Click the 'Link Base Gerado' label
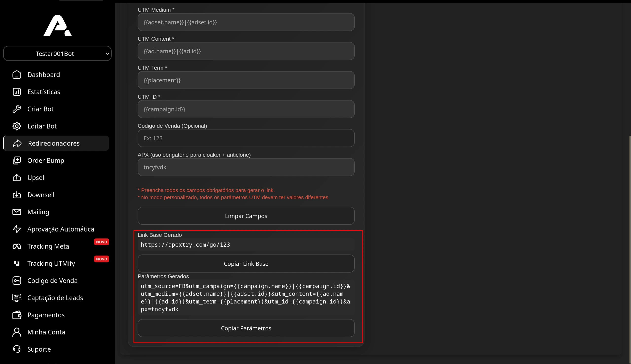Screen dimensions: 631x364 (x=160, y=235)
